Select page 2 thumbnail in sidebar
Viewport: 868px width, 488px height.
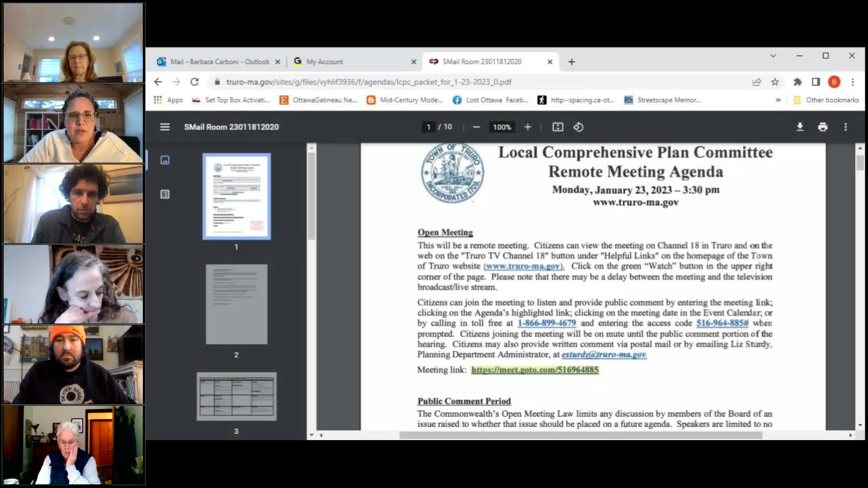tap(236, 304)
